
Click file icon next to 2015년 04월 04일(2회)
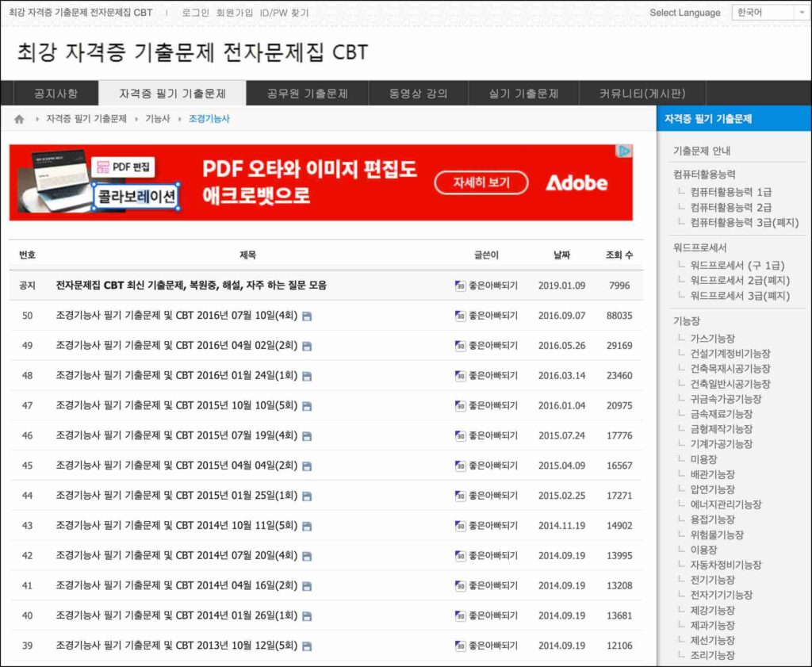(307, 466)
